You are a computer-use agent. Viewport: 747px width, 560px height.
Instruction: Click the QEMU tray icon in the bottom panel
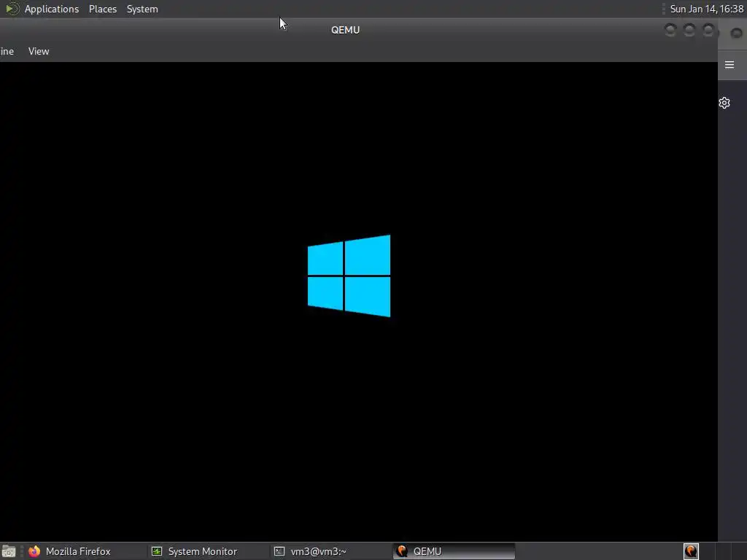coord(691,551)
